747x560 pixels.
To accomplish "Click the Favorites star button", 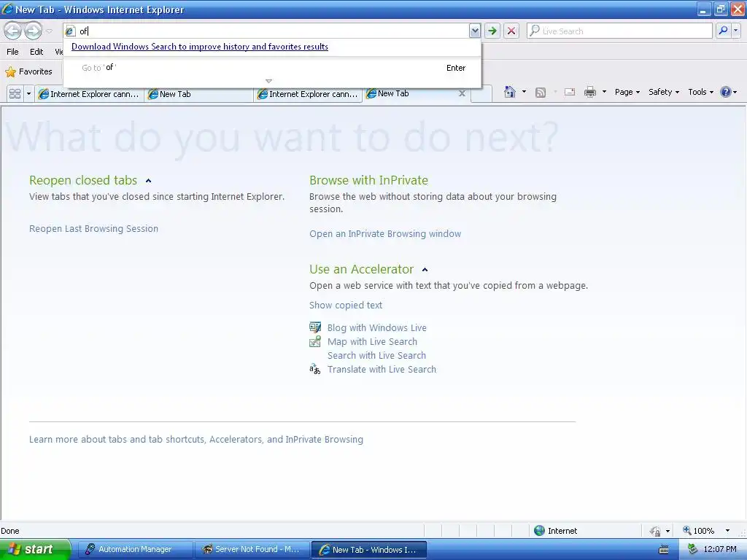I will click(x=29, y=71).
